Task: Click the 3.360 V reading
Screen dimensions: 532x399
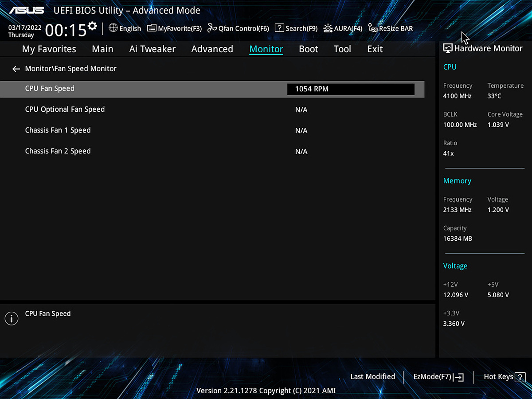Action: pos(454,324)
